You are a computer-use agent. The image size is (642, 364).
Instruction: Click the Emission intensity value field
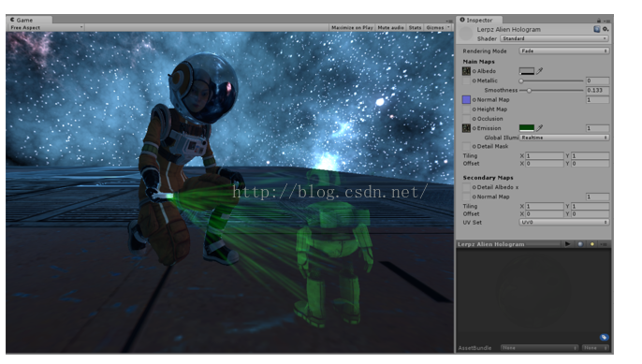[597, 128]
